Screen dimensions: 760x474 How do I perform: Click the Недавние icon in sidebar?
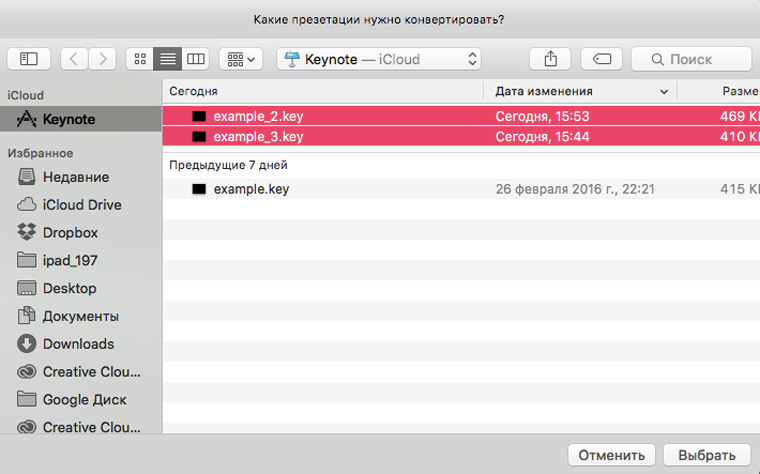(x=27, y=177)
